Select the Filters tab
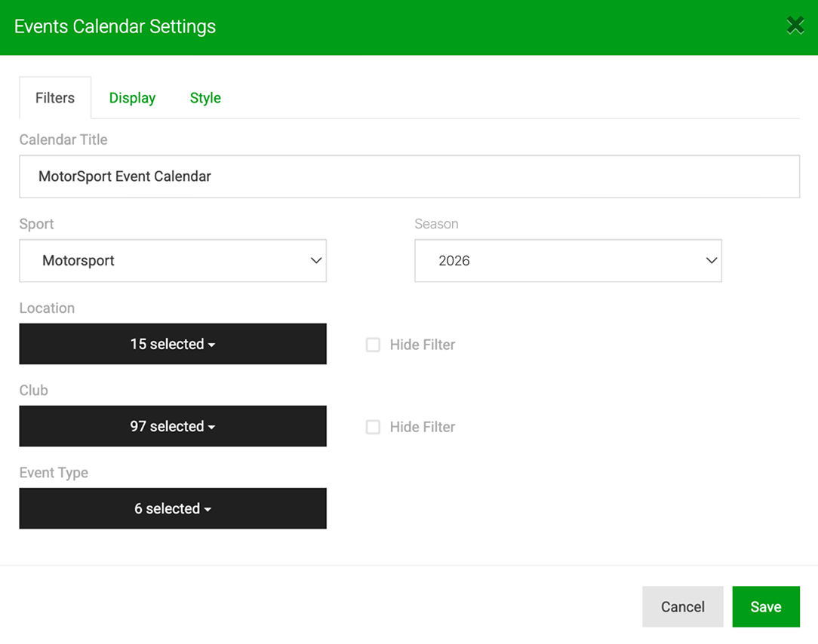The width and height of the screenshot is (818, 644). point(55,98)
